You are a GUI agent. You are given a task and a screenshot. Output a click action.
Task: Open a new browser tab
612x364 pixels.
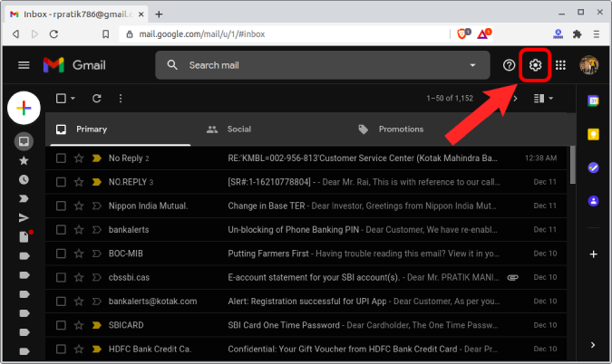pyautogui.click(x=159, y=14)
